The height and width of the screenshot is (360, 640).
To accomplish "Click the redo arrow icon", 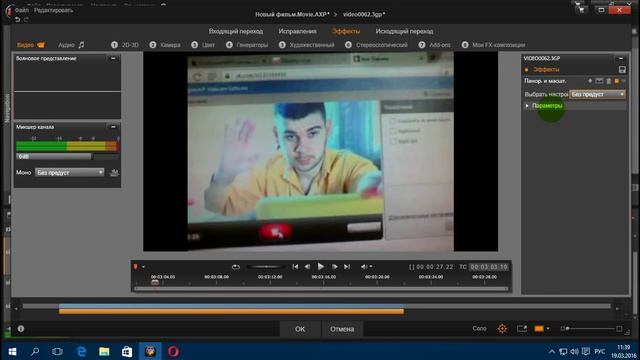I will (26, 19).
